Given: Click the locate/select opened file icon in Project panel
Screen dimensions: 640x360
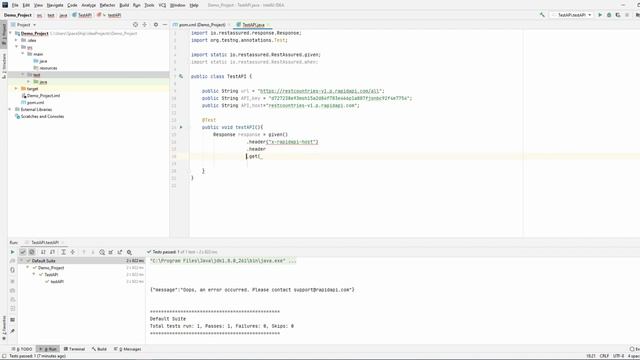Looking at the screenshot, I should [x=136, y=25].
